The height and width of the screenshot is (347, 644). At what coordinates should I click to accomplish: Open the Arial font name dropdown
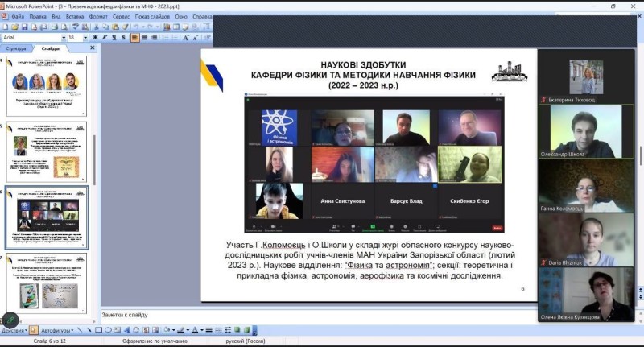coord(64,37)
